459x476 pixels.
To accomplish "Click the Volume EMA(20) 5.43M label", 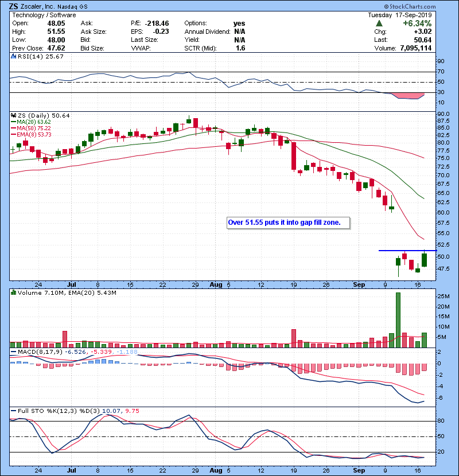I will point(92,292).
